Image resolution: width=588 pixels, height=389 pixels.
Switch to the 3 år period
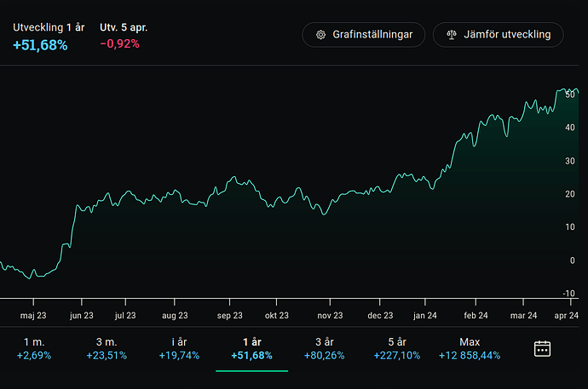pyautogui.click(x=324, y=348)
